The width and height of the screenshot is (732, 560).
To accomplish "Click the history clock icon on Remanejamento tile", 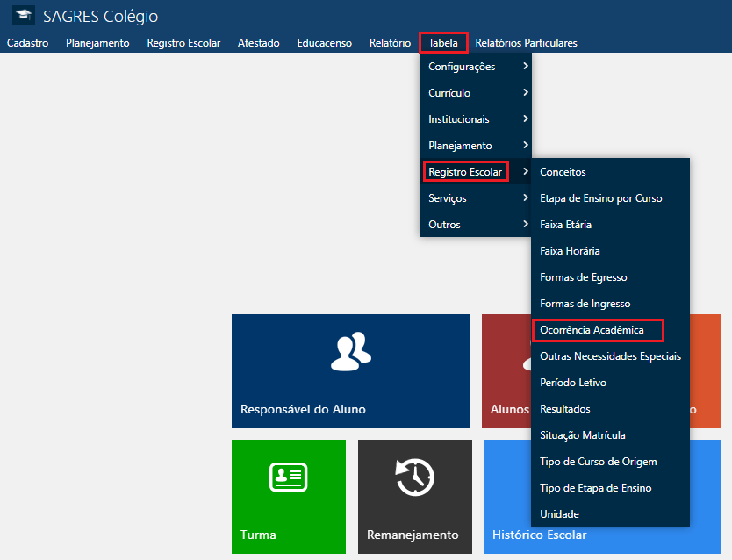I will point(414,478).
